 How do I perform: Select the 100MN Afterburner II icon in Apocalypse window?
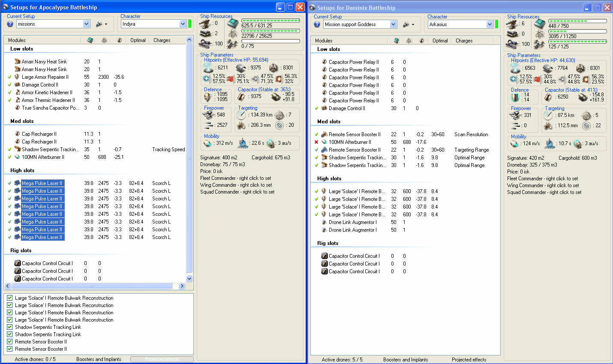pyautogui.click(x=18, y=157)
